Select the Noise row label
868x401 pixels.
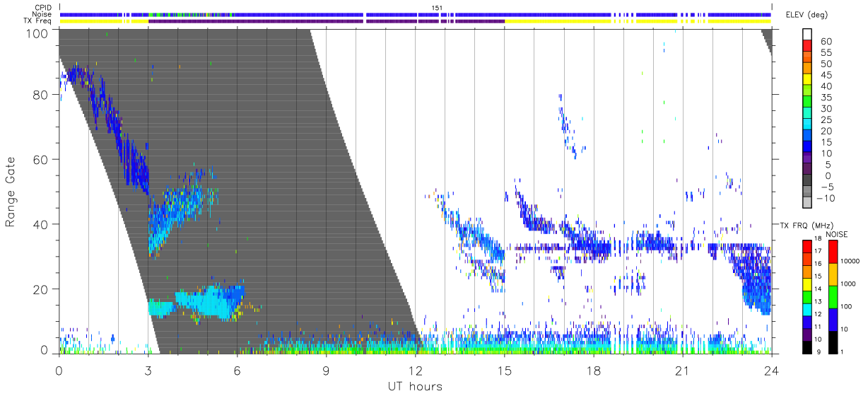[x=42, y=14]
